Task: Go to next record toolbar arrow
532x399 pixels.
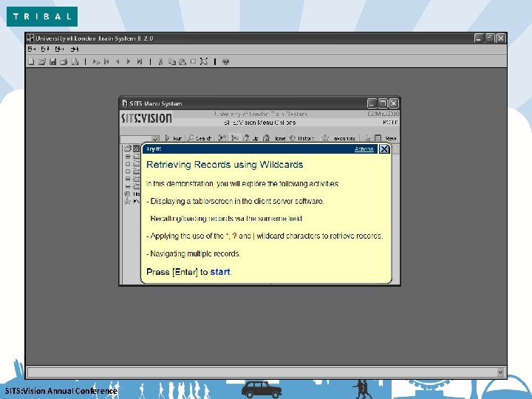Action: pos(129,61)
